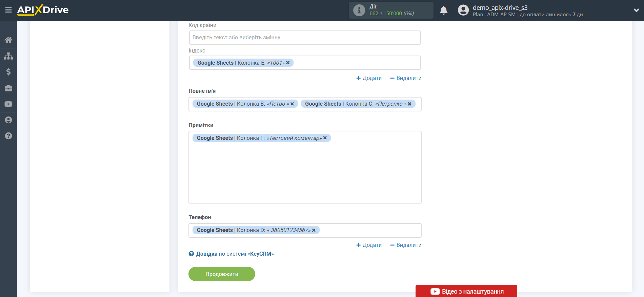
Task: Click Додати under the Індекс field
Action: [x=369, y=78]
